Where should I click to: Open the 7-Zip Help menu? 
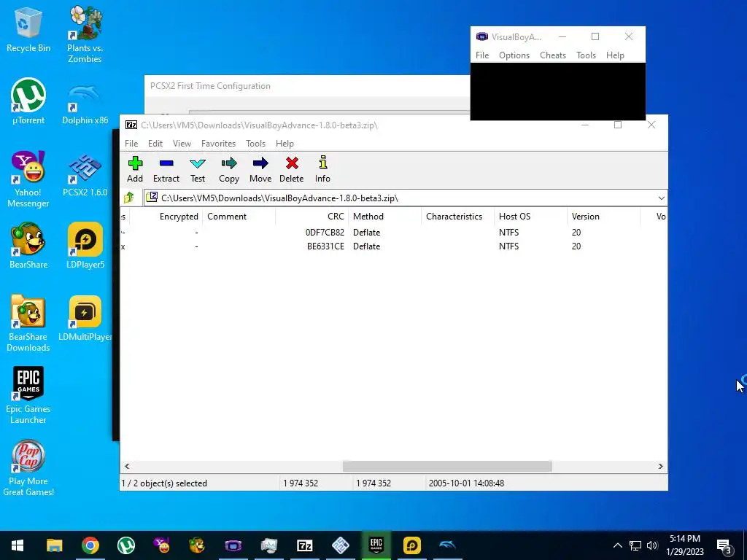(x=285, y=144)
